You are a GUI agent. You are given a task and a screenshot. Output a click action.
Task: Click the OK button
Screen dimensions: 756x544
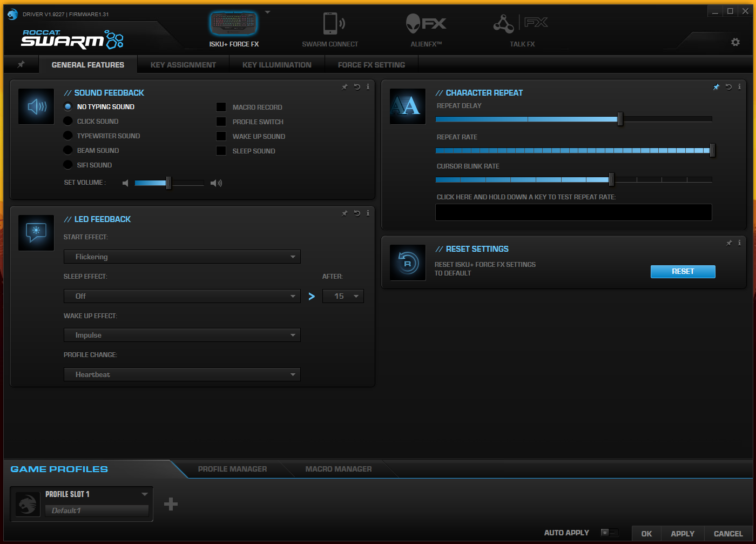(646, 534)
